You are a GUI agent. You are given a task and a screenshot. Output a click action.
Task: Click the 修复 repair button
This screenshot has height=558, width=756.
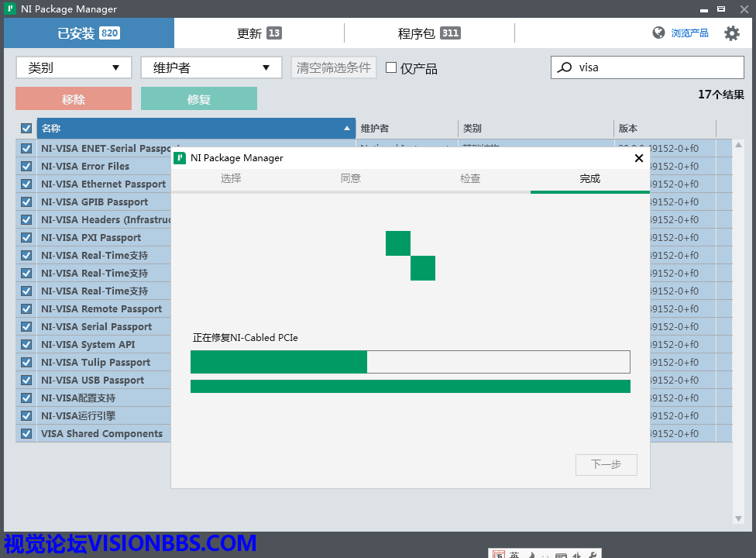198,99
